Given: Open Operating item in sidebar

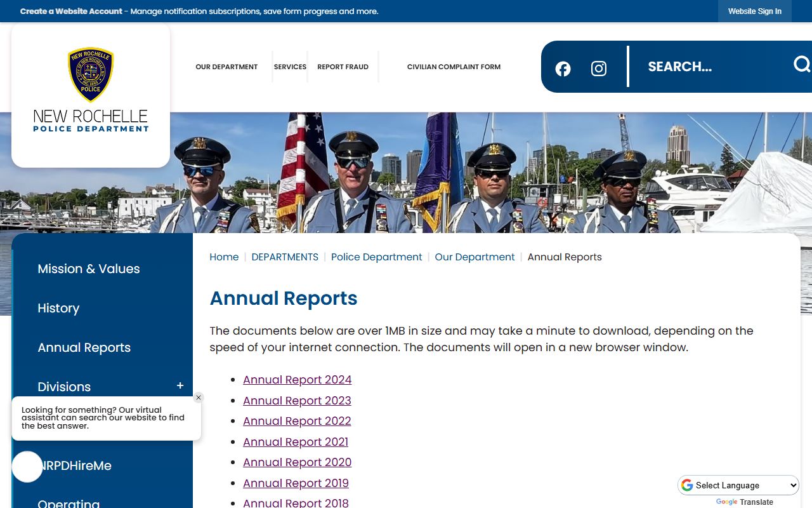Looking at the screenshot, I should pyautogui.click(x=69, y=504).
